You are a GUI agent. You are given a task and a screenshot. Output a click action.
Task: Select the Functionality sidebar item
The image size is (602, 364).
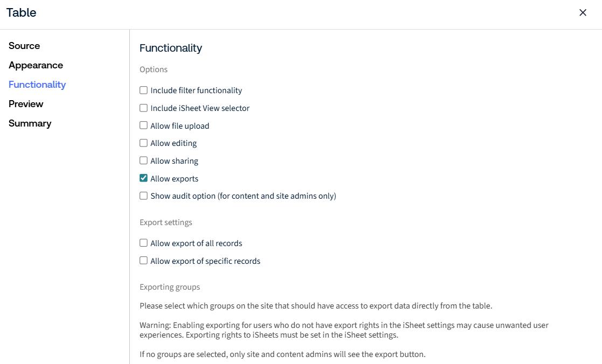click(x=37, y=85)
